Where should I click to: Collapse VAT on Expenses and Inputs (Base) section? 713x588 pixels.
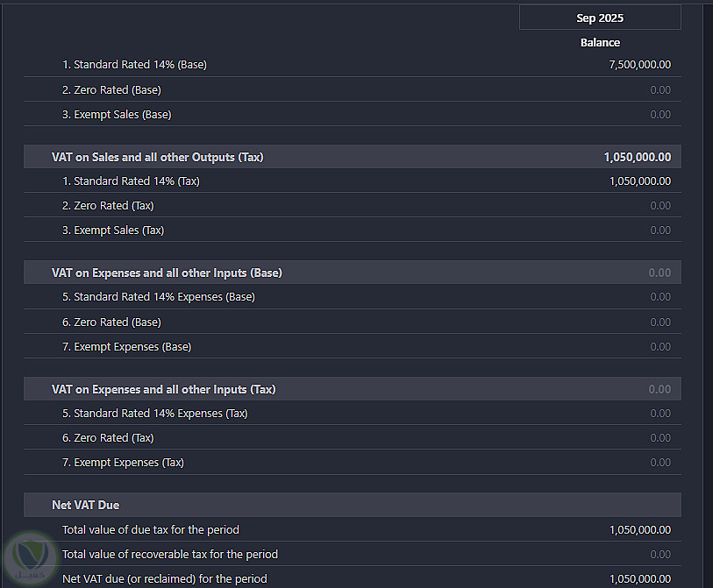167,273
